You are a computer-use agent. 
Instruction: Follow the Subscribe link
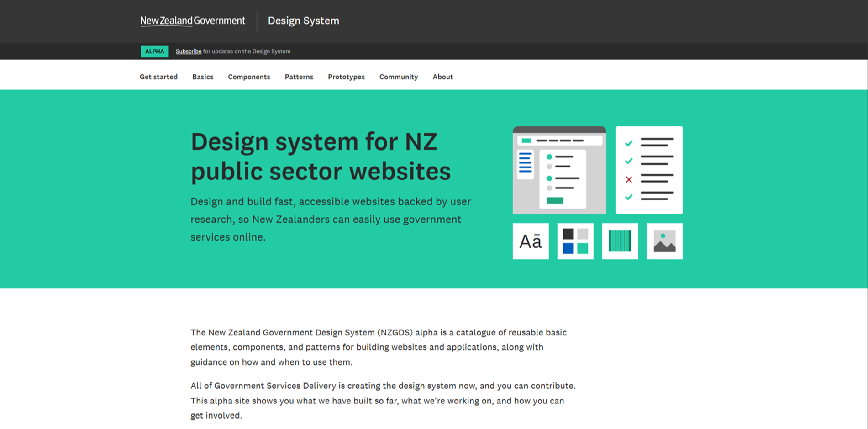189,51
